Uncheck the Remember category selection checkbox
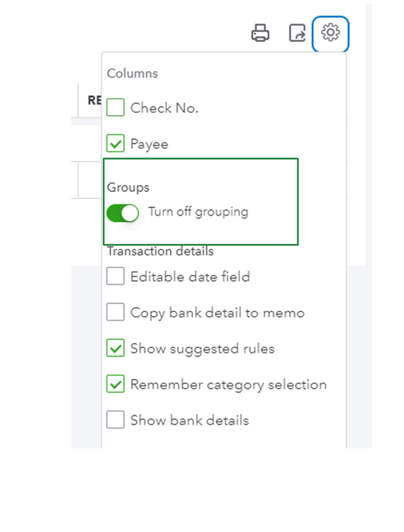The height and width of the screenshot is (532, 404). [x=116, y=384]
